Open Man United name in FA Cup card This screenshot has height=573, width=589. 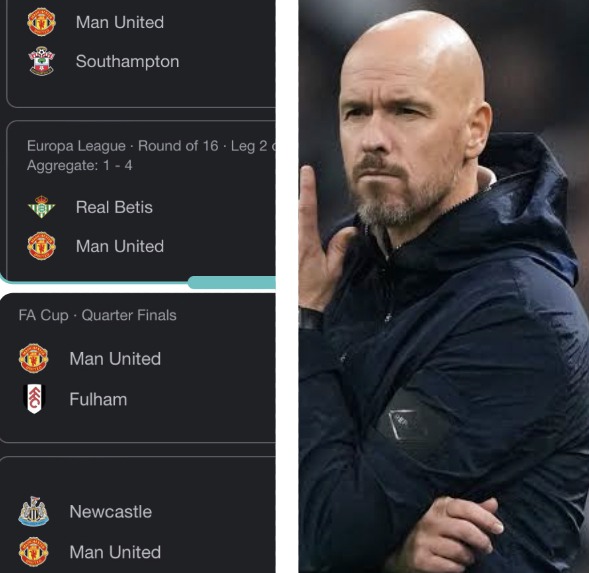point(115,359)
